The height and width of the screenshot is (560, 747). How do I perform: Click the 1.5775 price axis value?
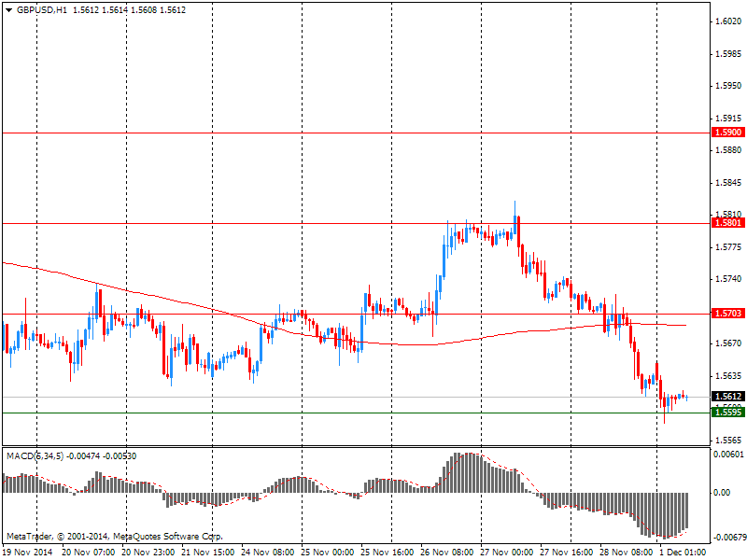[728, 247]
